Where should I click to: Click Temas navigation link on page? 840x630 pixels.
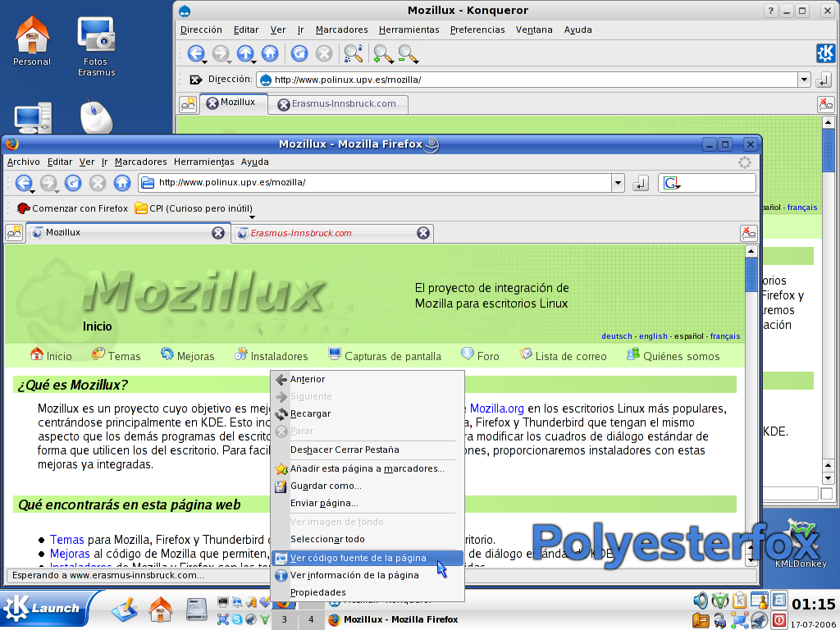[116, 356]
